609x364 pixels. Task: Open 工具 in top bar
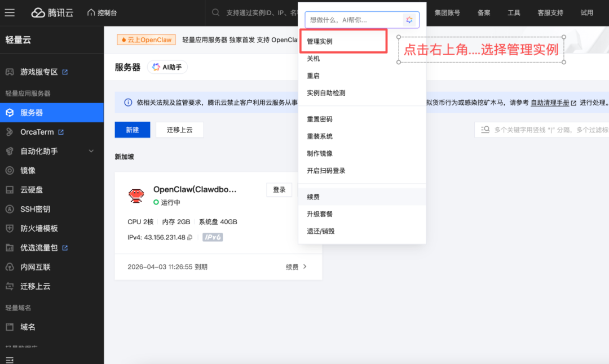pyautogui.click(x=514, y=13)
